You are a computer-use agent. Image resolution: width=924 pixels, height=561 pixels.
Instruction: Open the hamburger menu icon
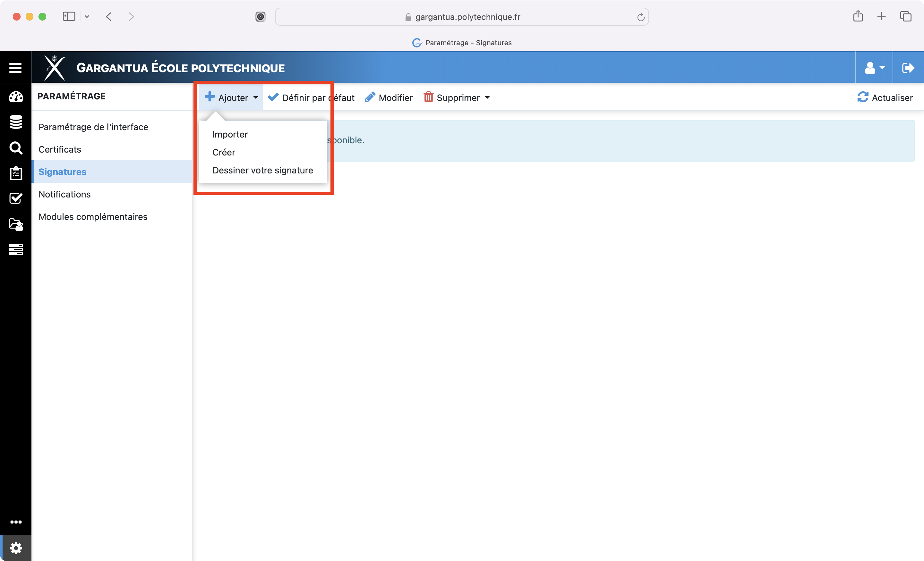click(x=15, y=68)
